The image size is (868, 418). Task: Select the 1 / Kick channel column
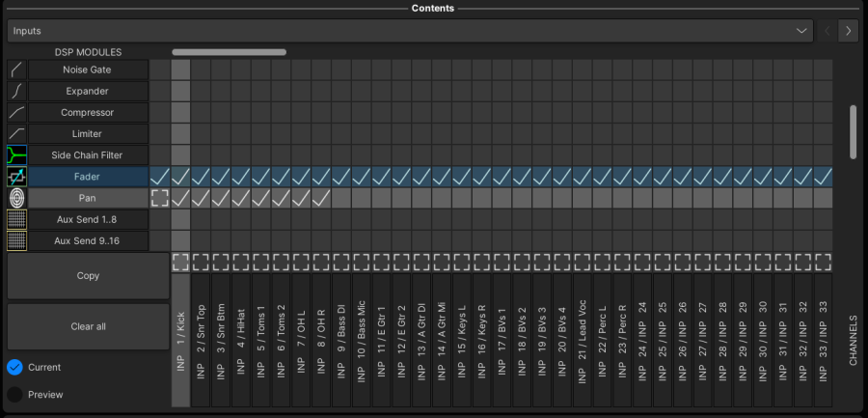point(180,340)
